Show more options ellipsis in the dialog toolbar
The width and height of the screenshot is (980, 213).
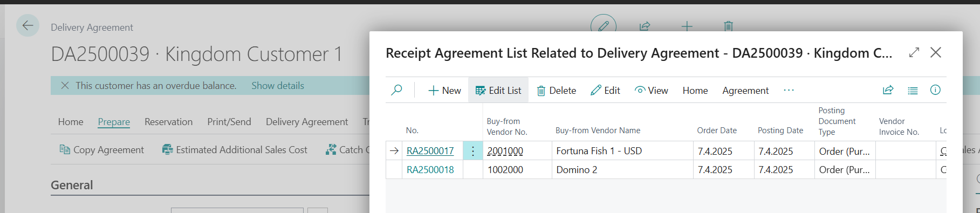pos(789,90)
